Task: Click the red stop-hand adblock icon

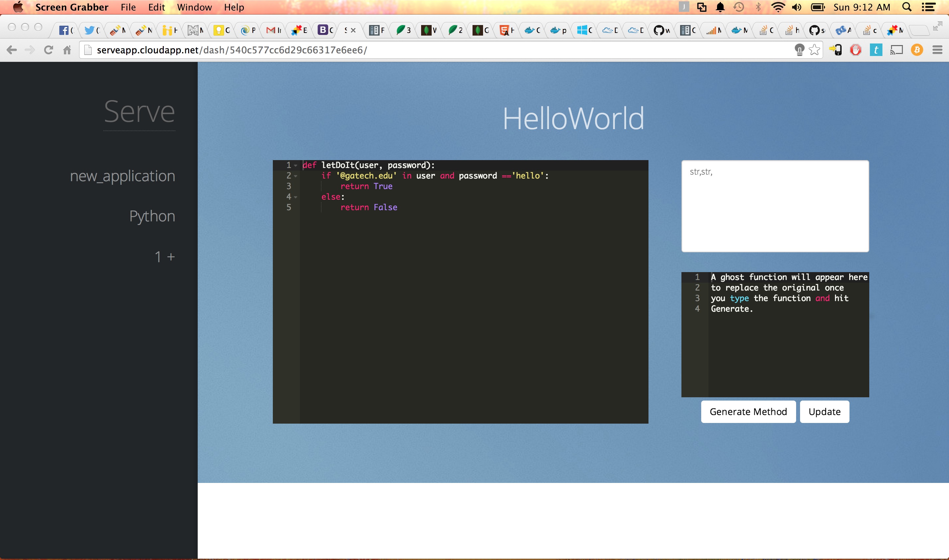Action: coord(855,50)
